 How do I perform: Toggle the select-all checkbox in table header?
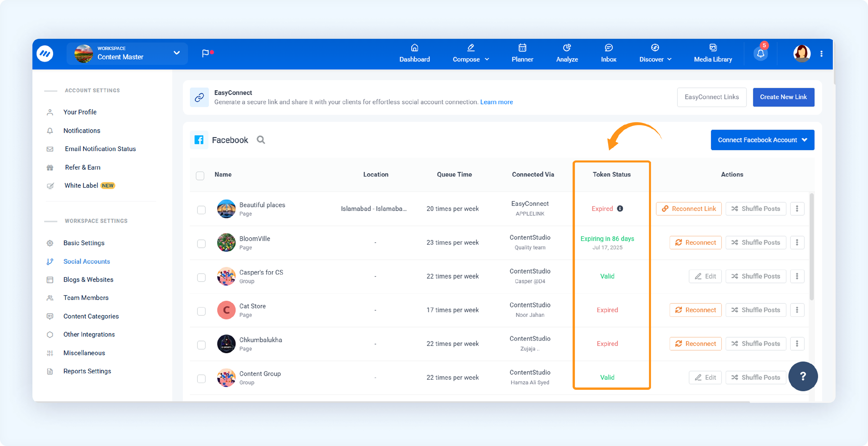click(x=200, y=176)
